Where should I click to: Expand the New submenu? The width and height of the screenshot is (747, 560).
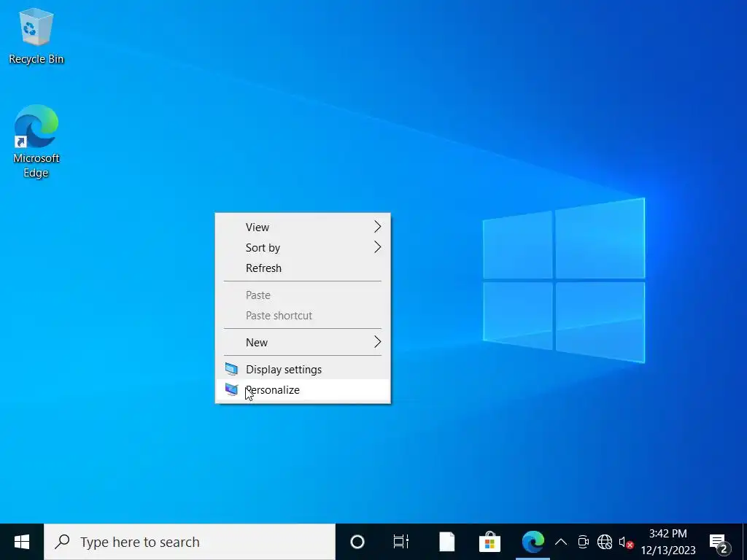coord(303,343)
